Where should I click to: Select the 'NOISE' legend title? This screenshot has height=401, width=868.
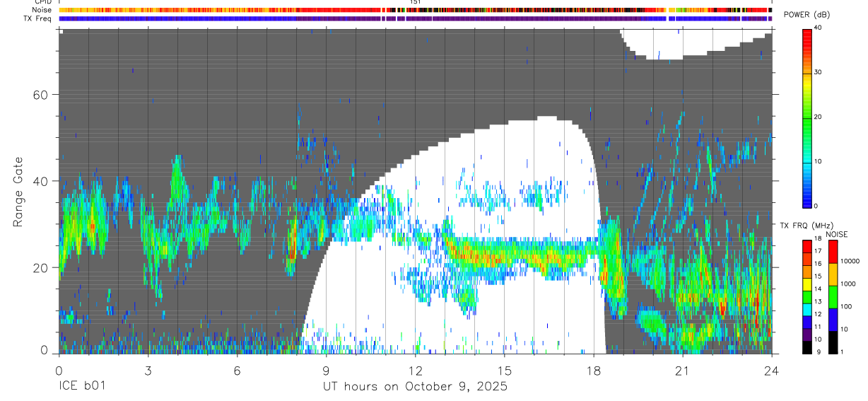click(837, 234)
